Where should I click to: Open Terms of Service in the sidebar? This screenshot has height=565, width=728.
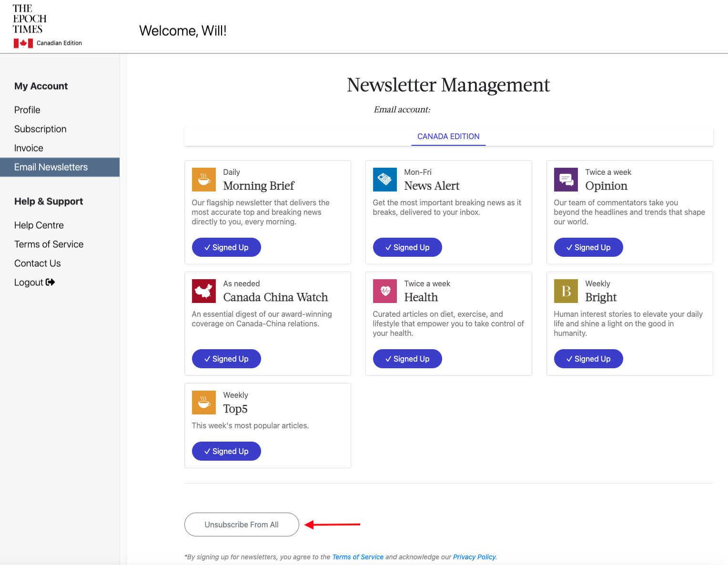[49, 244]
